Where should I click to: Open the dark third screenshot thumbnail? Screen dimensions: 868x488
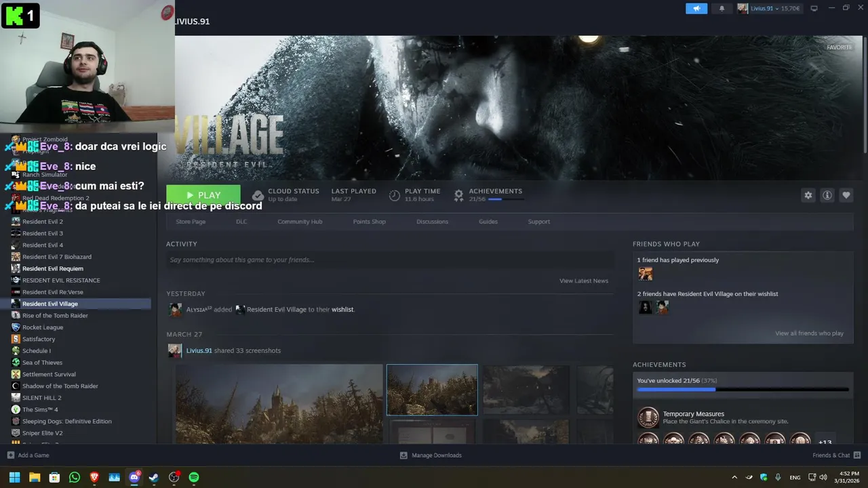(x=526, y=390)
